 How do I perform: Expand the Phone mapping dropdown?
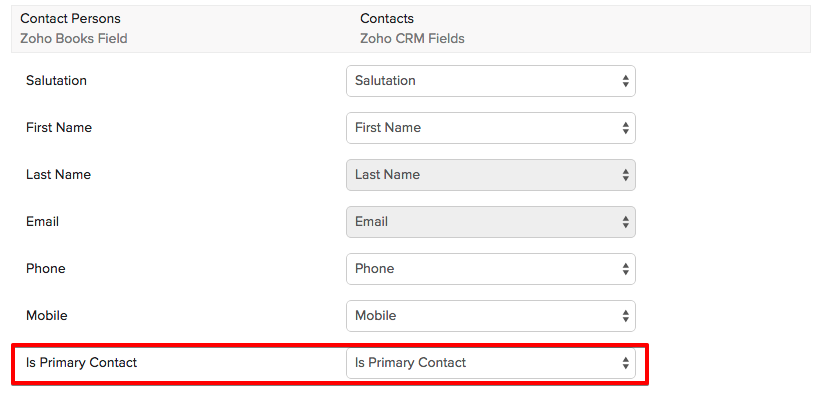[x=490, y=269]
